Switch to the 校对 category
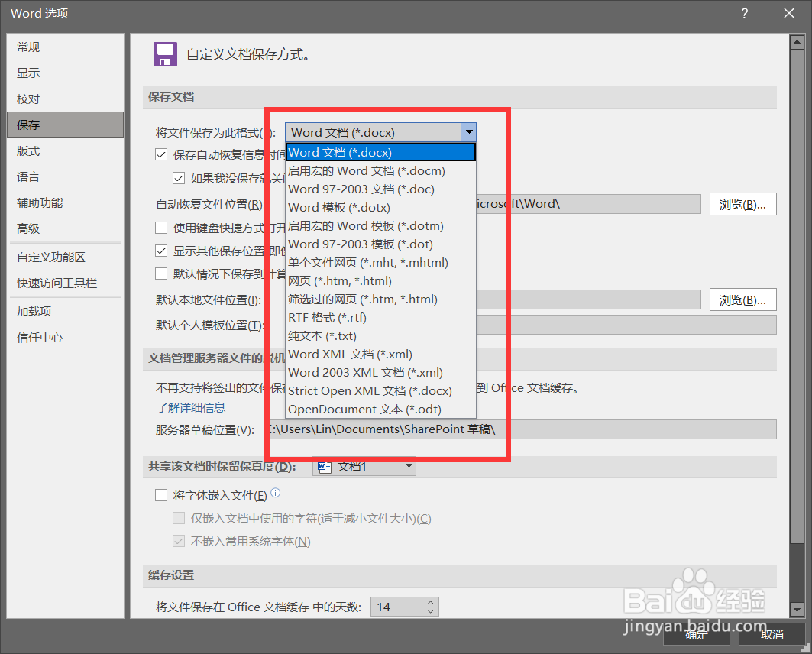Image resolution: width=812 pixels, height=654 pixels. [65, 99]
